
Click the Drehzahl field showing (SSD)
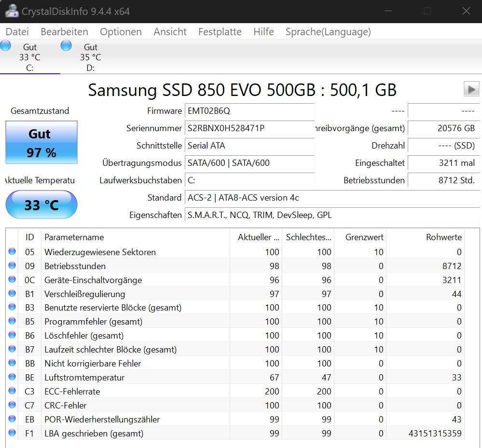[x=443, y=145]
